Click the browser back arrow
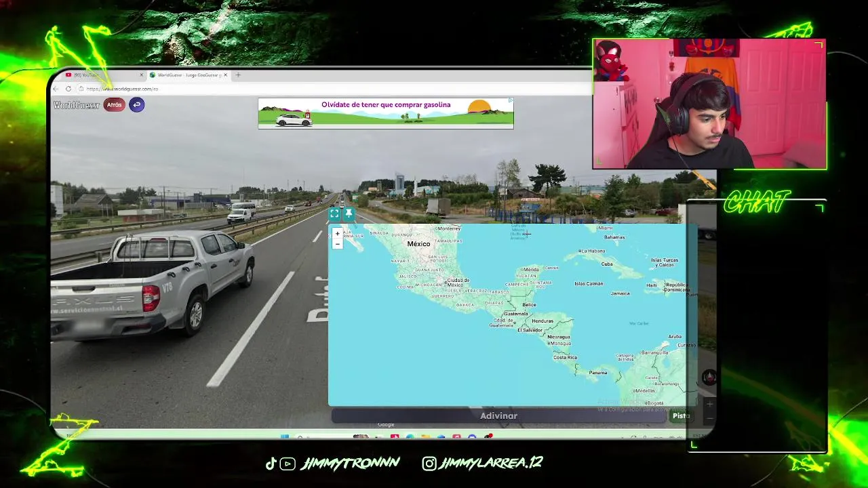Image resolution: width=868 pixels, height=488 pixels. click(x=56, y=89)
